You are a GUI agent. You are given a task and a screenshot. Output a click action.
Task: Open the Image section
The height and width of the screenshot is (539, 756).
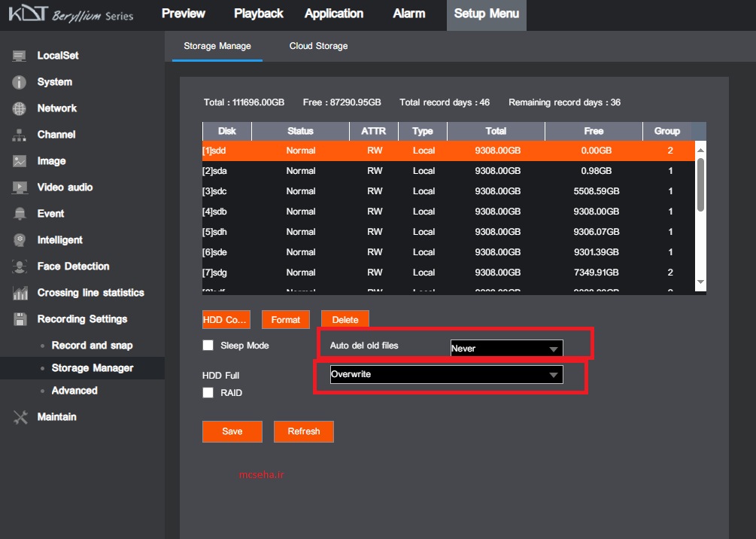[51, 161]
